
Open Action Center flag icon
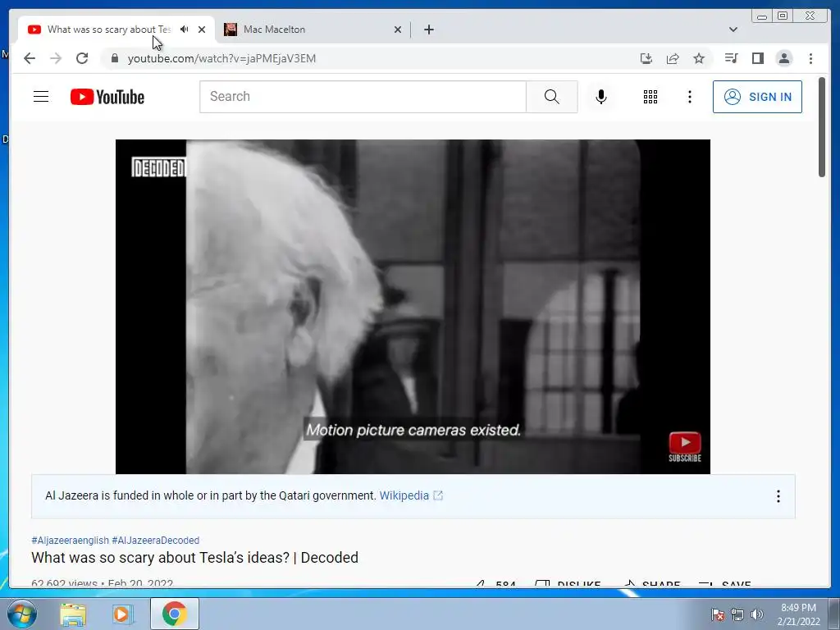718,615
